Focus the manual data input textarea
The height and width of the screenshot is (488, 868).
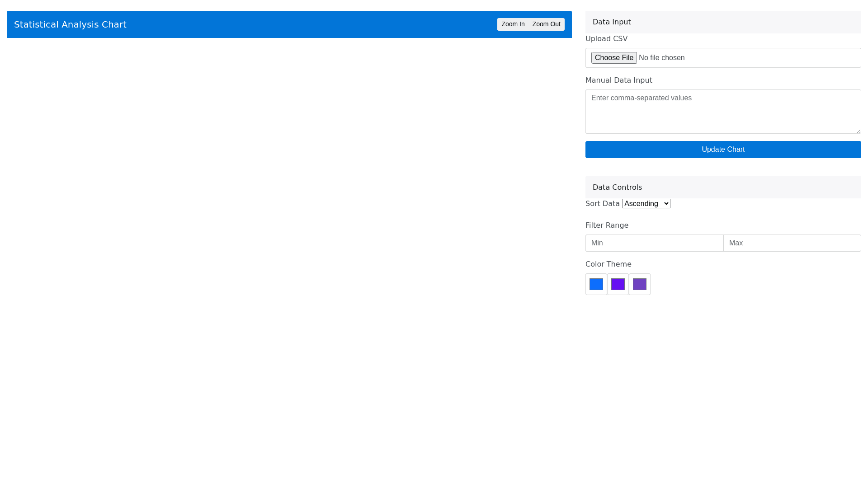point(722,111)
